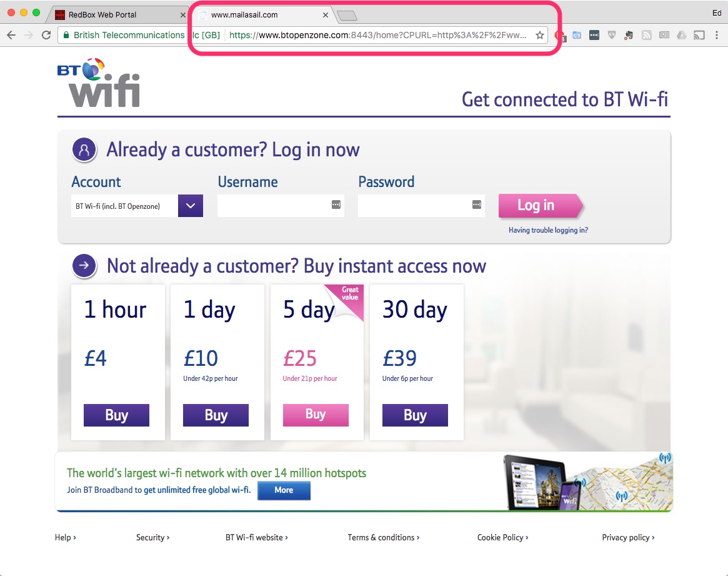This screenshot has width=728, height=576.
Task: Open 'Having trouble logging in?' link
Action: tap(548, 230)
